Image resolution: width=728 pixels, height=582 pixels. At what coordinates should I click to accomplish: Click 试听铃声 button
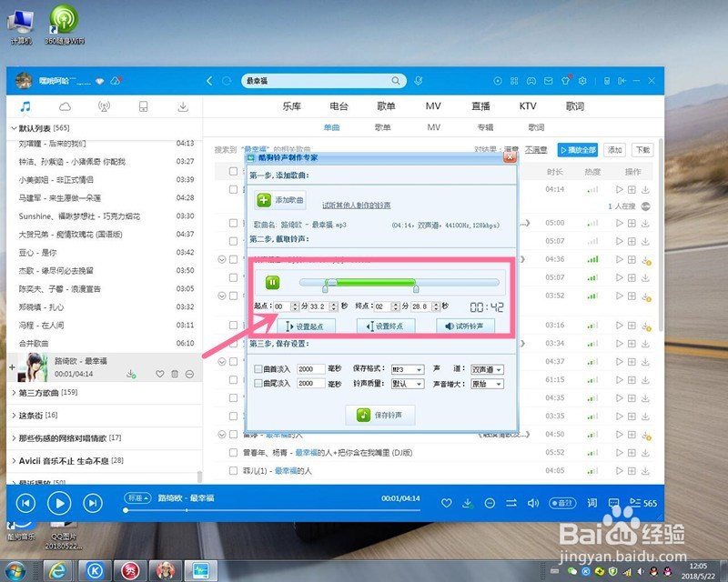(465, 326)
